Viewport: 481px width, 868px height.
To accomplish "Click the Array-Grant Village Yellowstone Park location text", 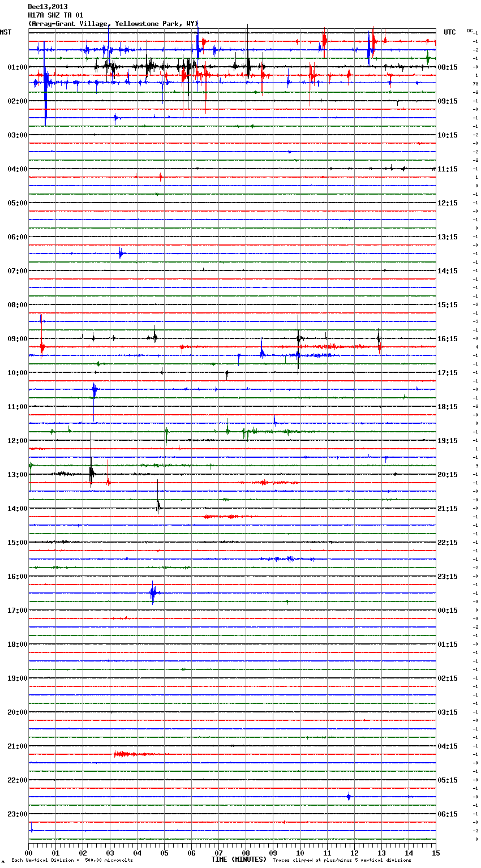I will pyautogui.click(x=114, y=24).
